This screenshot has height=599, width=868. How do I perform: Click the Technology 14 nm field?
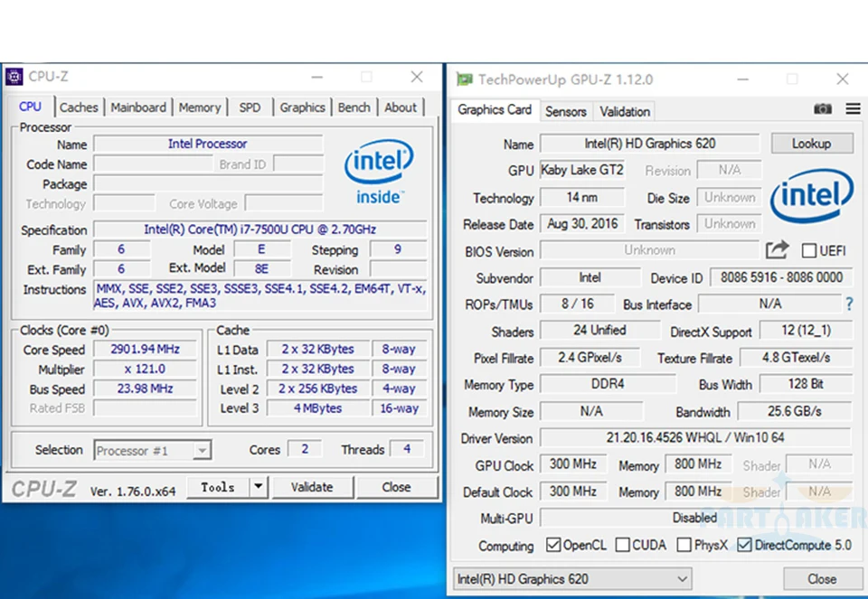[x=582, y=197]
